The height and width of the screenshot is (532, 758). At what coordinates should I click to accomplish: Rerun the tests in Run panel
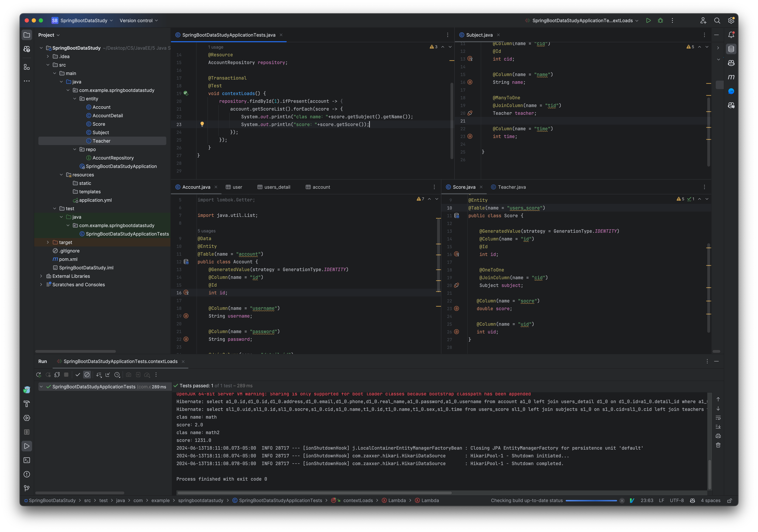39,375
